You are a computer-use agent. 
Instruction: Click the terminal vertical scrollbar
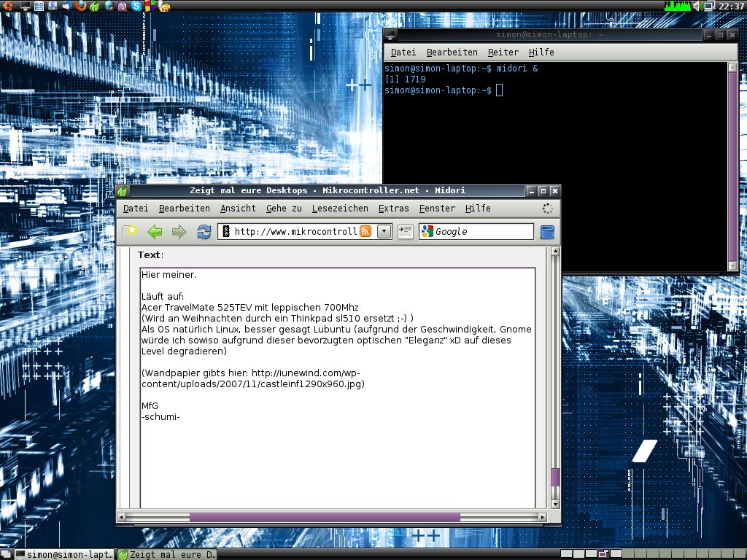click(x=732, y=167)
